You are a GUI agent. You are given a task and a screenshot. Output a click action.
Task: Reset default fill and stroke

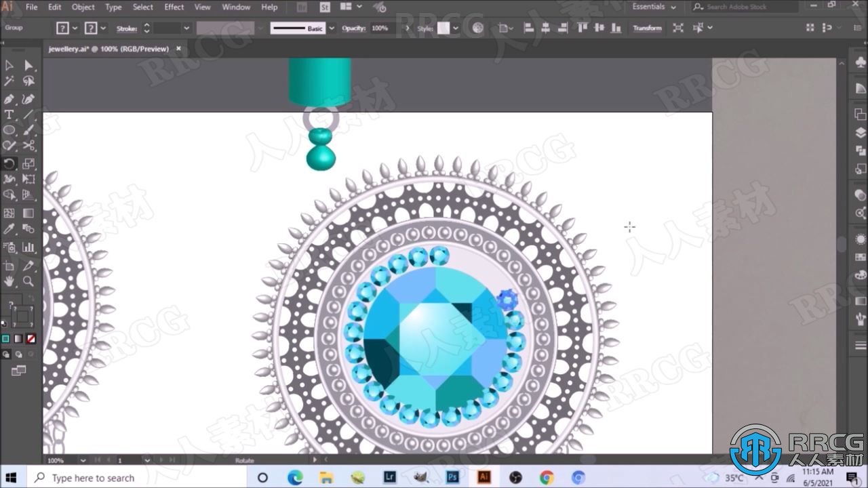[x=5, y=324]
